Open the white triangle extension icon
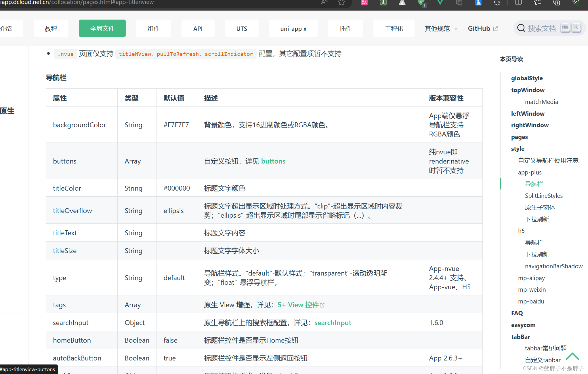This screenshot has width=588, height=374. click(402, 2)
